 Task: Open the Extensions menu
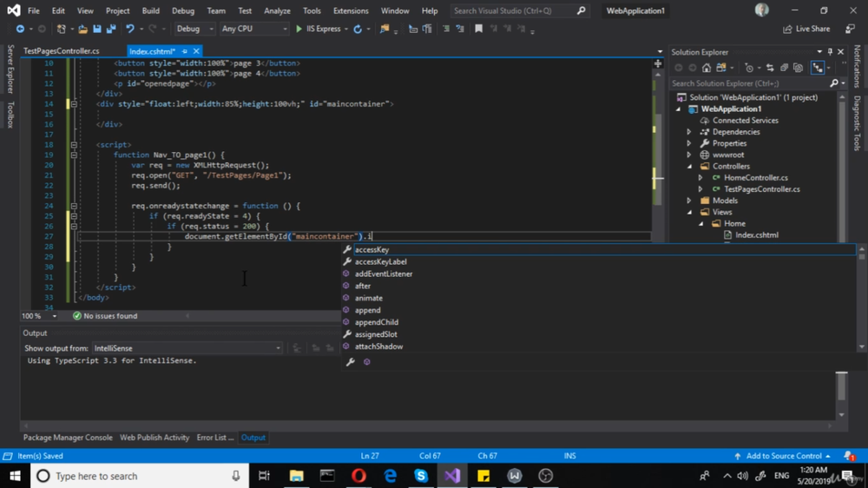[351, 11]
